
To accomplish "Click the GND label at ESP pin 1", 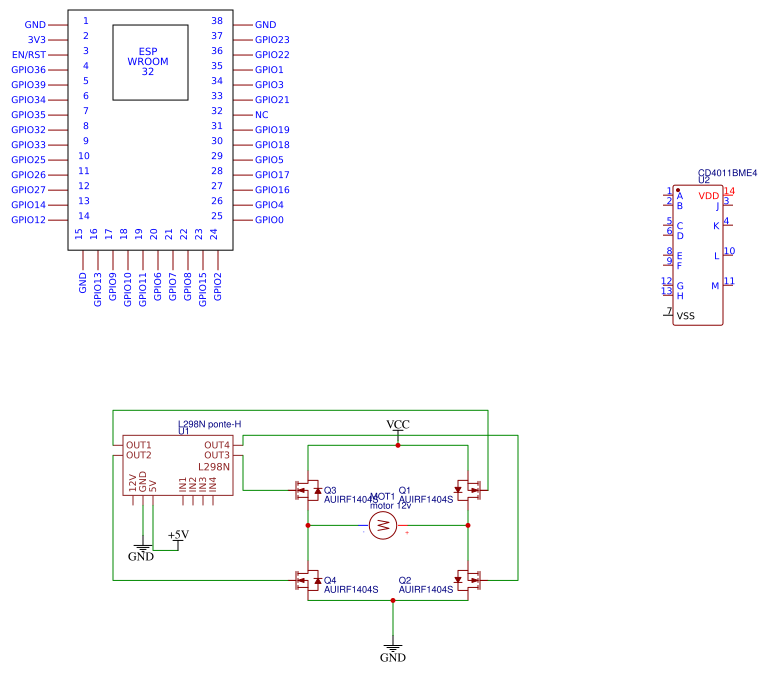I will tap(35, 25).
